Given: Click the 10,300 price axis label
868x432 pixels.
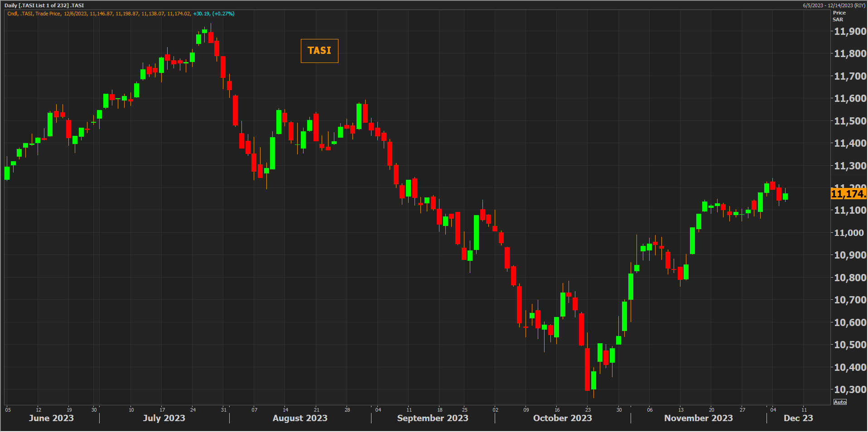Looking at the screenshot, I should [850, 389].
